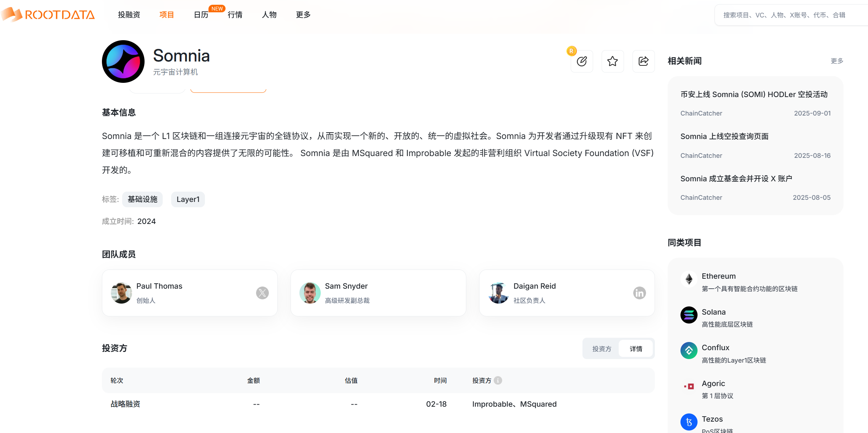Click the 成立时间 2024 value
The height and width of the screenshot is (433, 868).
147,221
